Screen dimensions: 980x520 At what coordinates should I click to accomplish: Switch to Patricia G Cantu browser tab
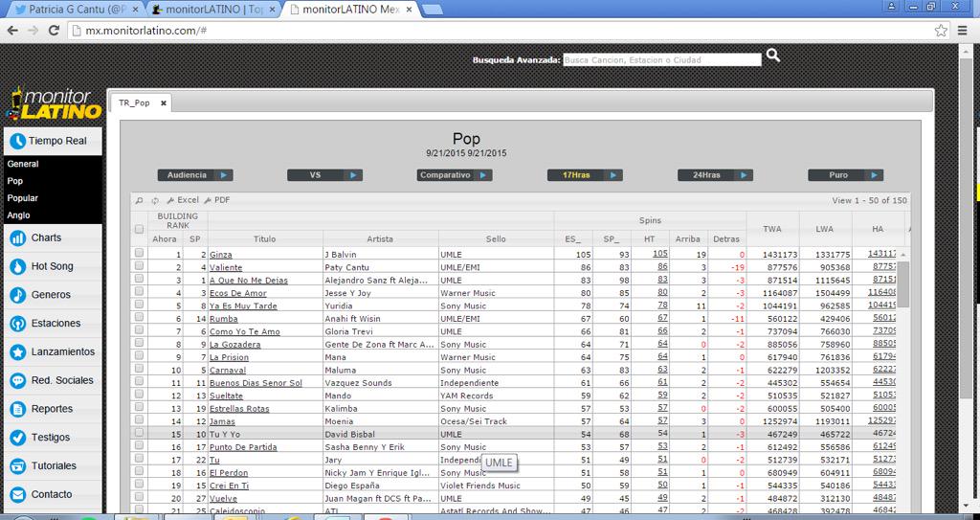click(x=78, y=10)
